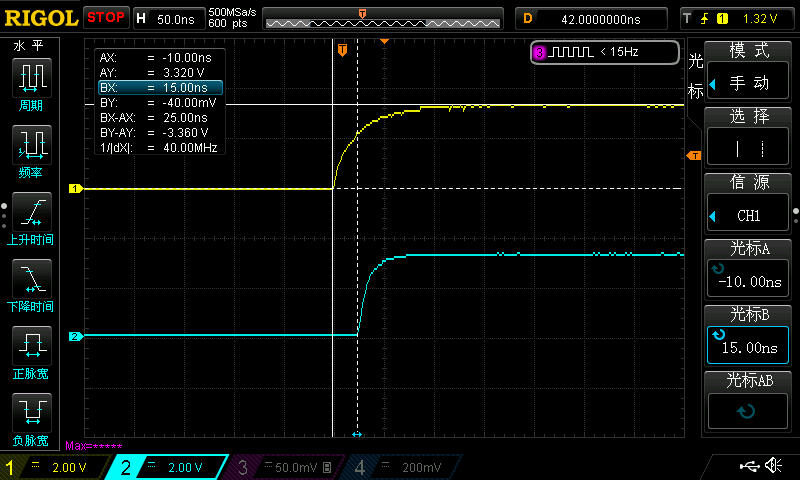Click the cursor (光标) menu title tab
The image size is (800, 480).
click(x=695, y=77)
